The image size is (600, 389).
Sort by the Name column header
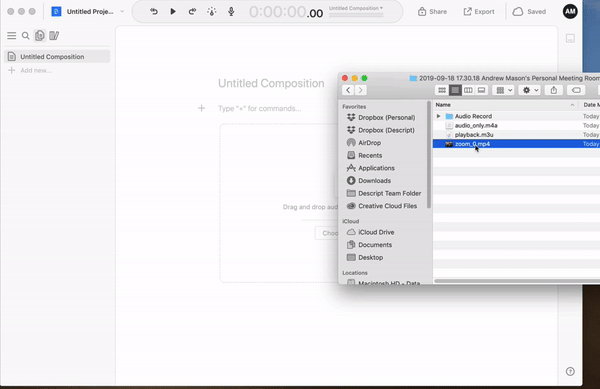[x=505, y=105]
